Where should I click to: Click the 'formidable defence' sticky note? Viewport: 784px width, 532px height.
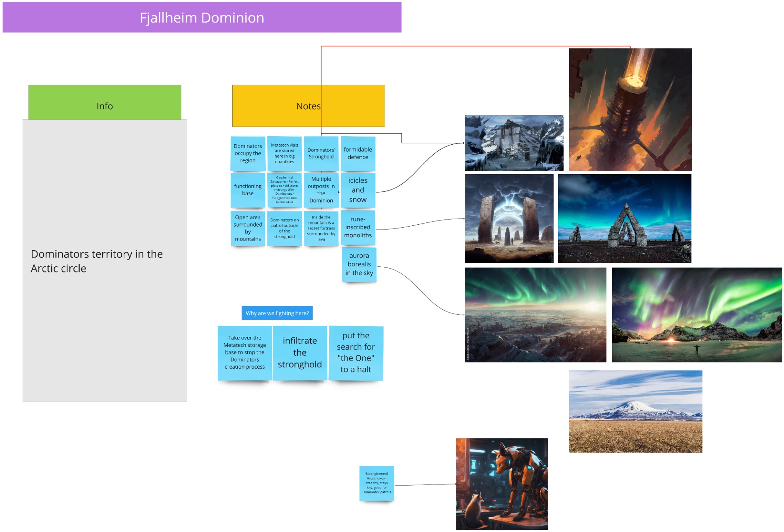pos(358,153)
